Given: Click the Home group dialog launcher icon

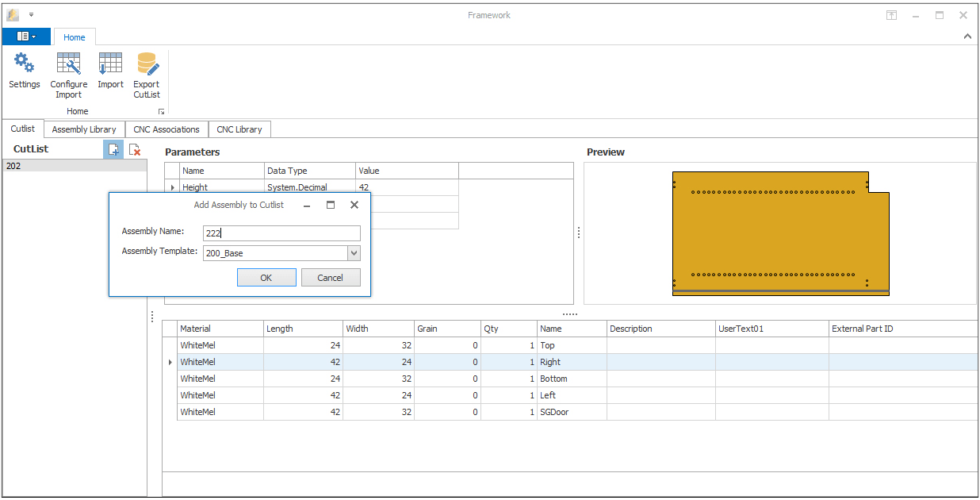Looking at the screenshot, I should tap(161, 112).
